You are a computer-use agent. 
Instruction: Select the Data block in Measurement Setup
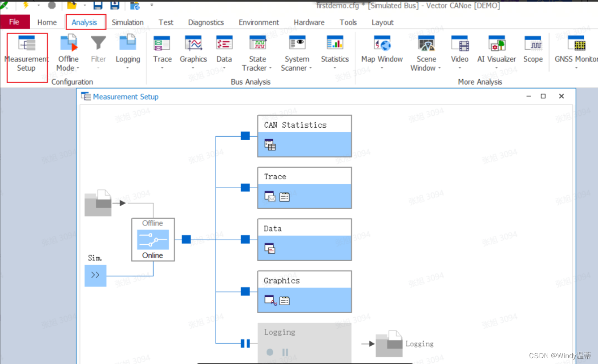click(304, 239)
